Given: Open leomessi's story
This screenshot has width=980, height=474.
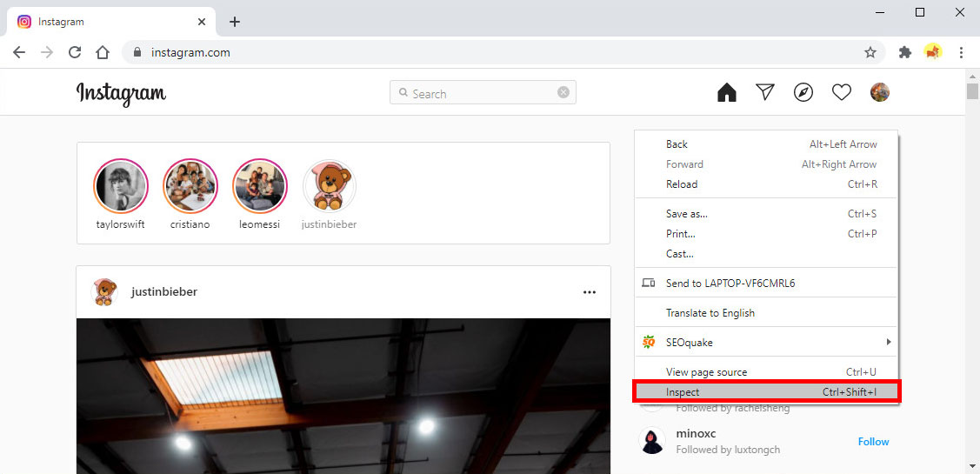Looking at the screenshot, I should (259, 186).
